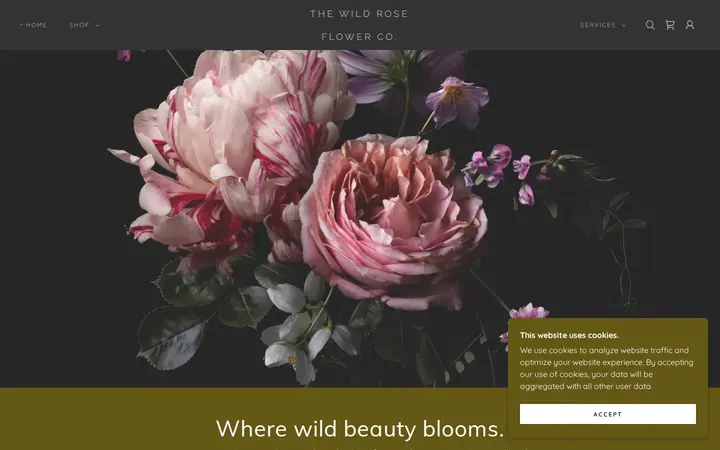Accept the cookies notice
Viewport: 720px width, 450px height.
608,414
